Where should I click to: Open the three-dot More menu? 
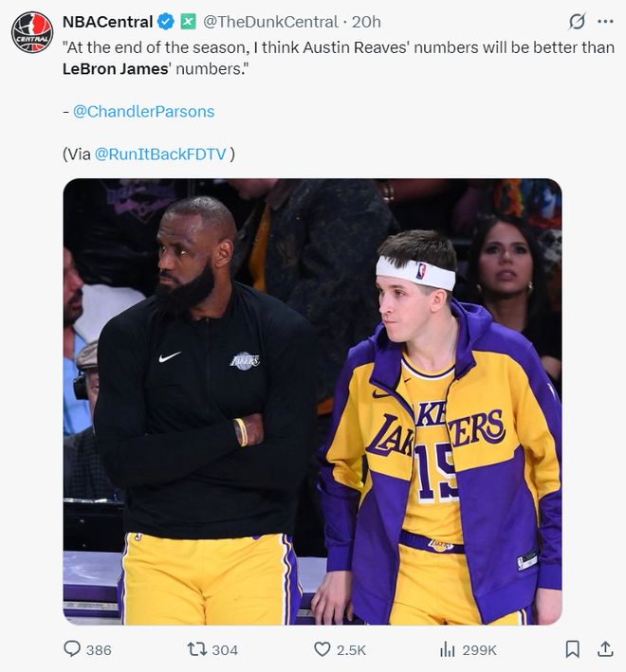tap(604, 21)
